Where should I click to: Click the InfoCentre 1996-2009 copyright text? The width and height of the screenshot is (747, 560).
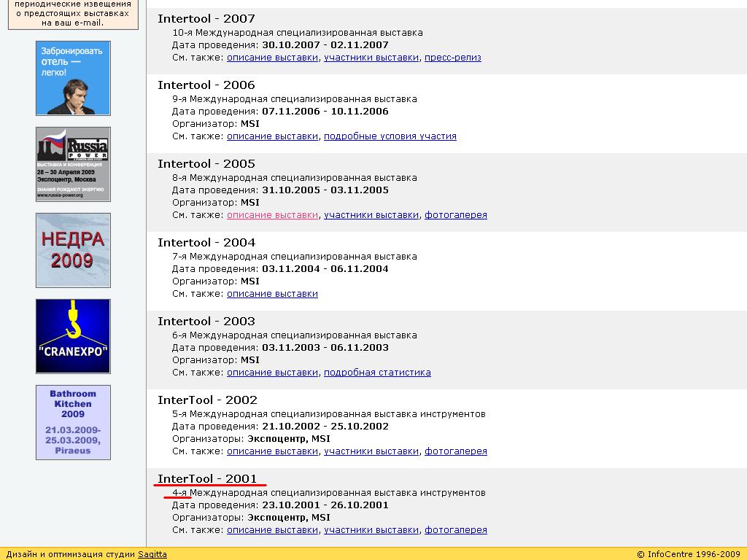point(689,554)
